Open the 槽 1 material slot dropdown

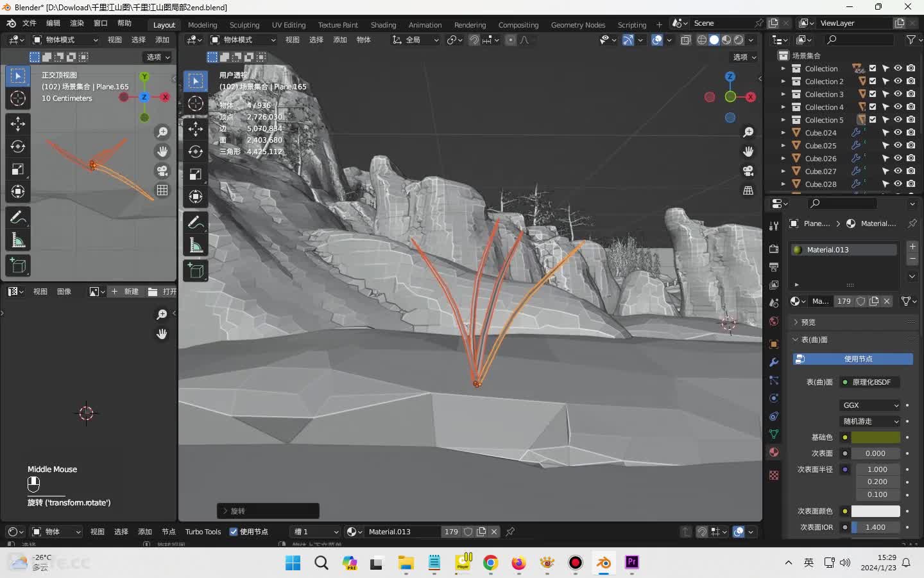(314, 532)
